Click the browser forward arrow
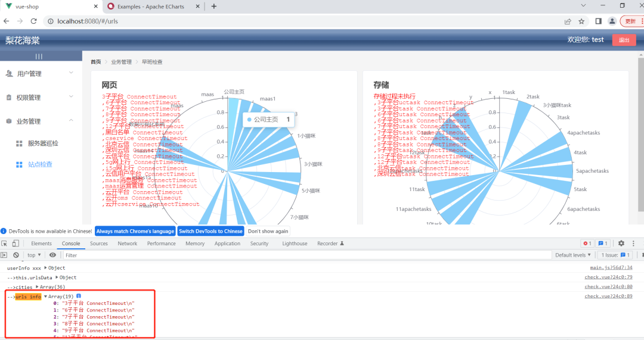 point(20,21)
